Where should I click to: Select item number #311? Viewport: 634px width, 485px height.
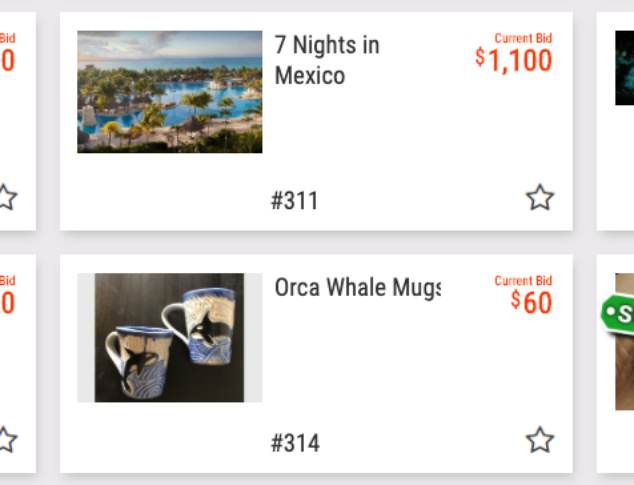point(294,201)
